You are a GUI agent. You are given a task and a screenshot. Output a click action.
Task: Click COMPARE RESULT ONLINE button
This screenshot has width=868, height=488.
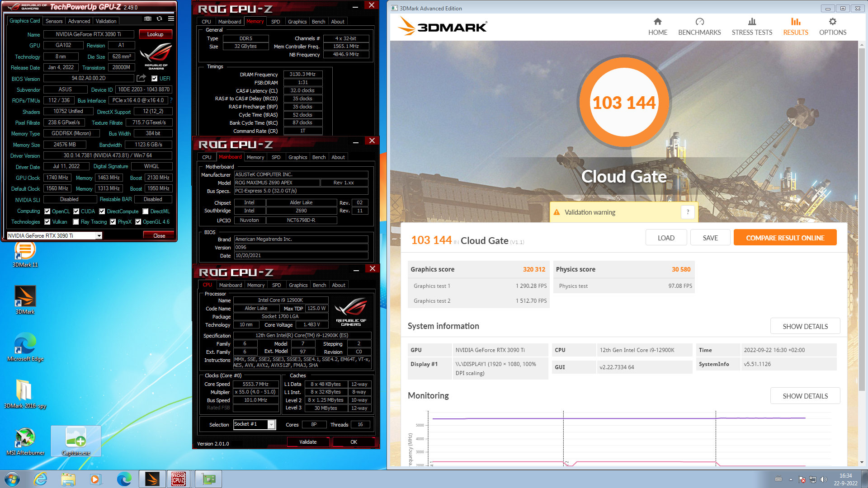click(x=785, y=238)
